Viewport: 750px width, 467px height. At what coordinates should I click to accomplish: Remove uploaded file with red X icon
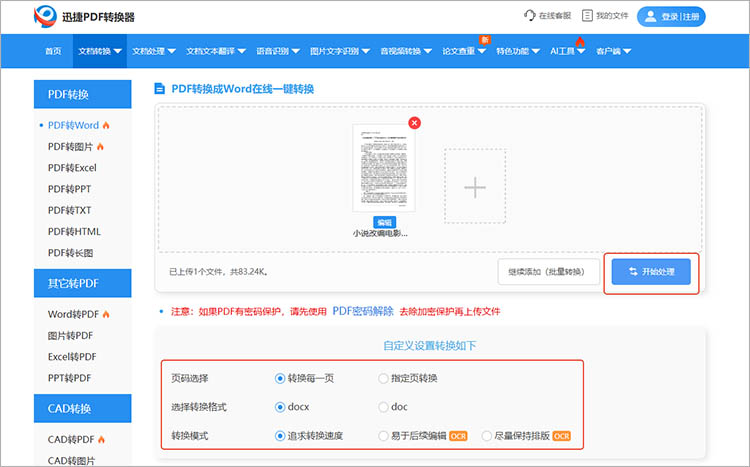pyautogui.click(x=415, y=123)
